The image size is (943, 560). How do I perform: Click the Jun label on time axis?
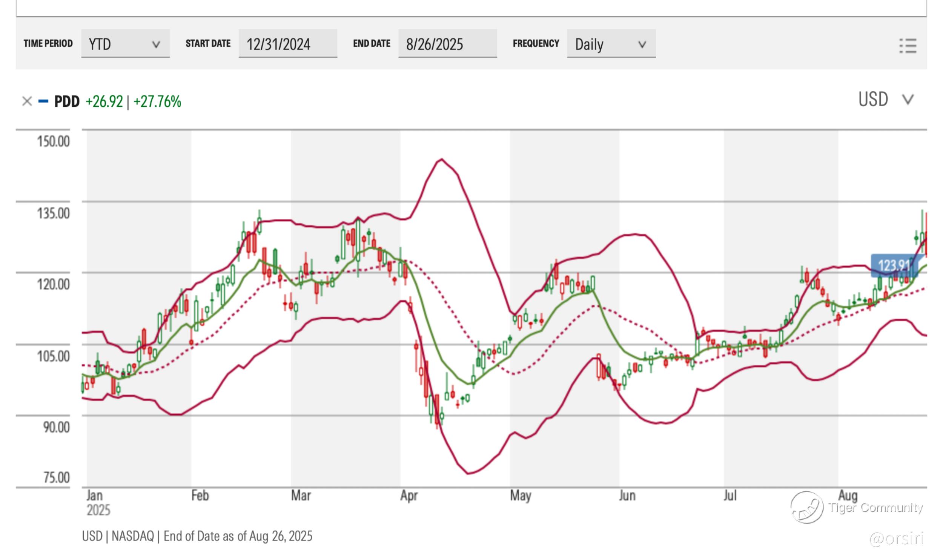click(x=627, y=496)
